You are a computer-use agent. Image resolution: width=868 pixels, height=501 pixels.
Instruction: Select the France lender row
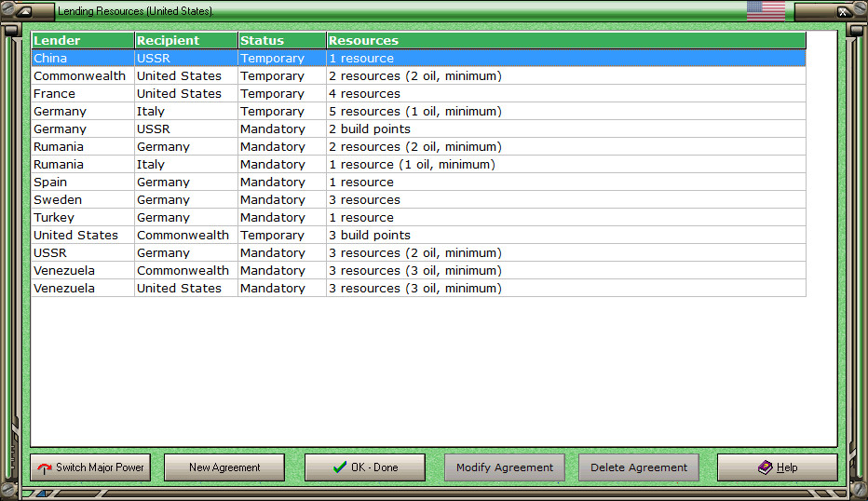[418, 93]
